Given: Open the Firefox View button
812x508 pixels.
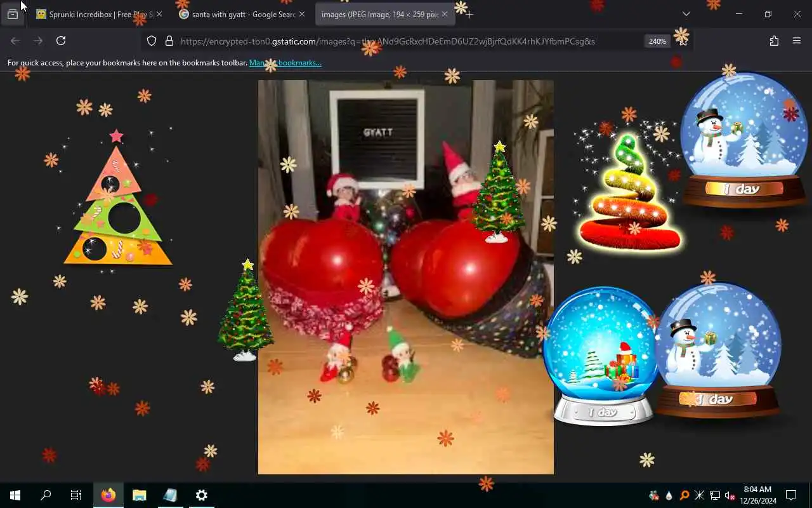Looking at the screenshot, I should [13, 14].
